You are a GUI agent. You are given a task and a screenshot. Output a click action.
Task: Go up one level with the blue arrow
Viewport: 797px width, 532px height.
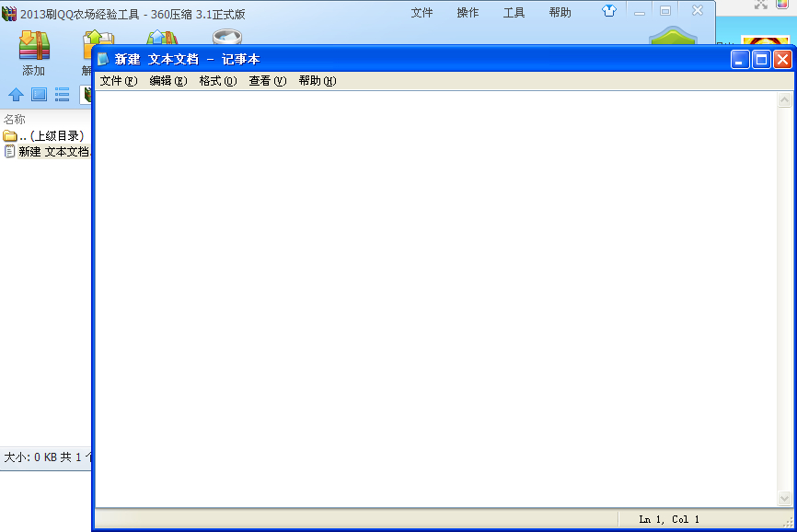tap(16, 95)
